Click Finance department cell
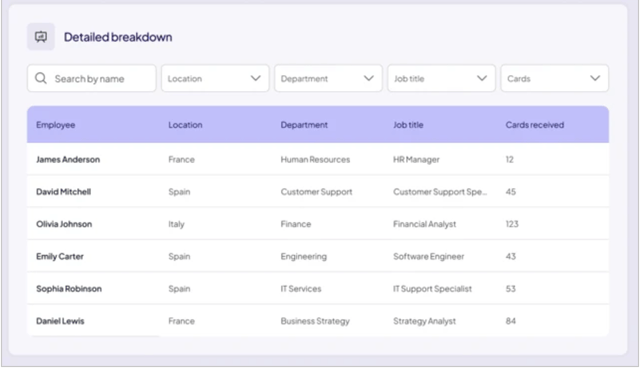The height and width of the screenshot is (368, 640). (x=296, y=224)
